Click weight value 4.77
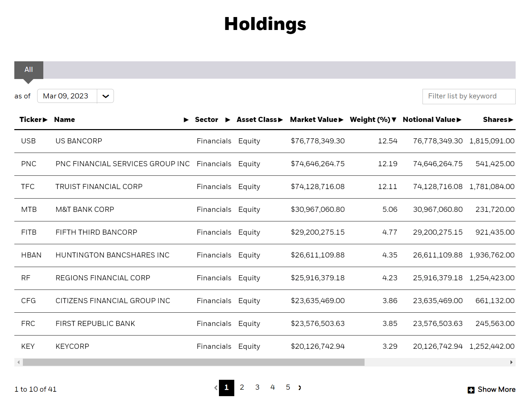This screenshot has height=405, width=532. pyautogui.click(x=390, y=232)
